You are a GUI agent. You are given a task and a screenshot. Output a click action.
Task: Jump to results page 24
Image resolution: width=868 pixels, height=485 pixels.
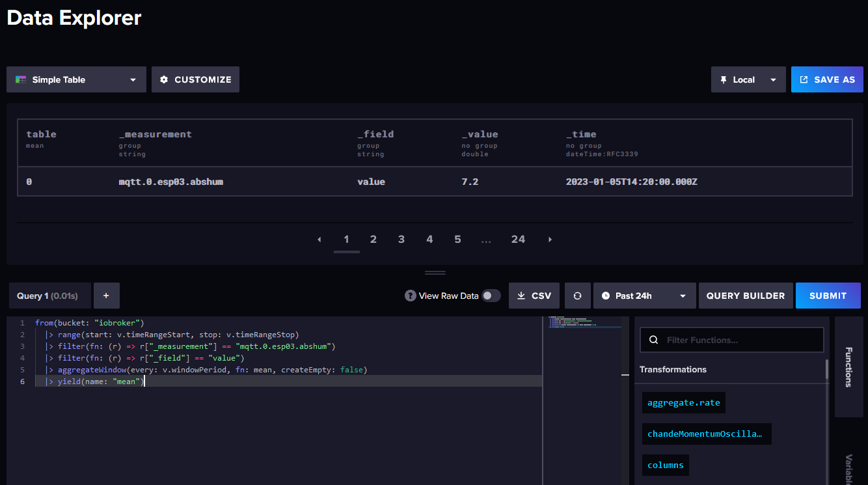(x=518, y=240)
